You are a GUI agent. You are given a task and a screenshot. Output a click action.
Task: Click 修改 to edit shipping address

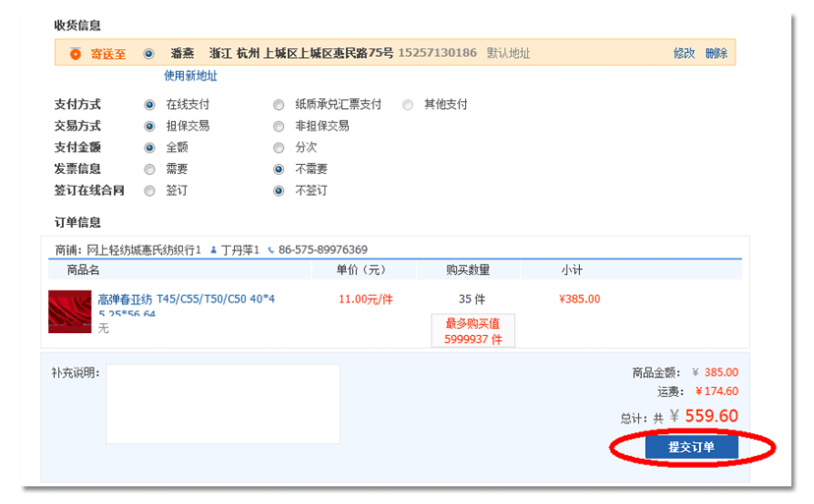tap(683, 53)
